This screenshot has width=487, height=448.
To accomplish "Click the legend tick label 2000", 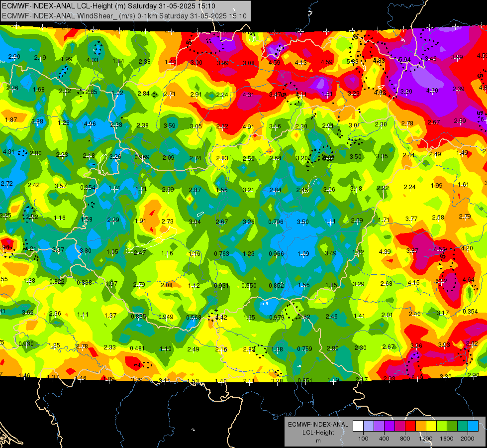I will point(468,439).
